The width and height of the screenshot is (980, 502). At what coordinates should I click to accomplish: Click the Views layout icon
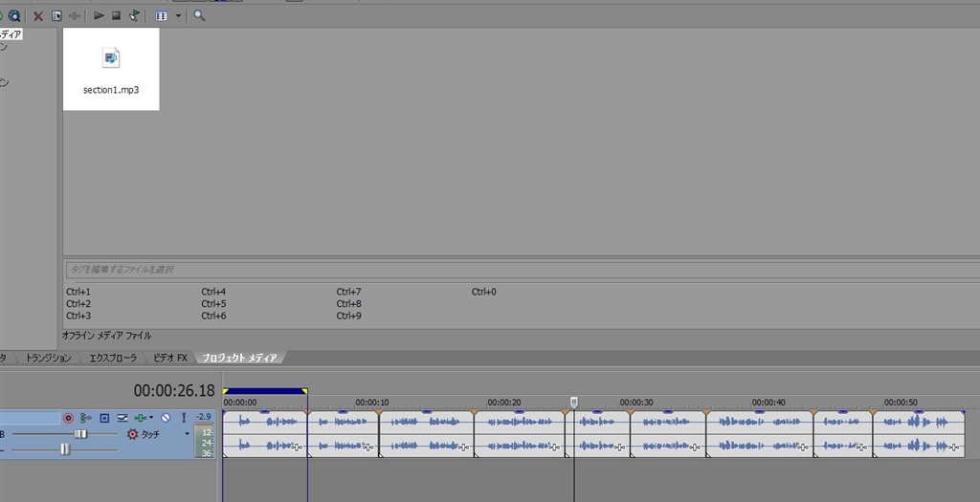161,16
